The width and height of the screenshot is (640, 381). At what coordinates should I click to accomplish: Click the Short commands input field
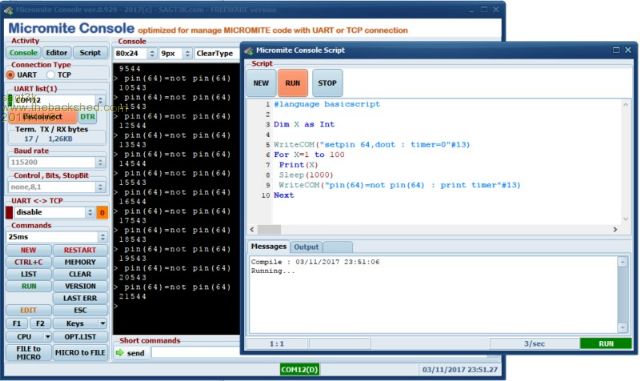click(x=195, y=352)
